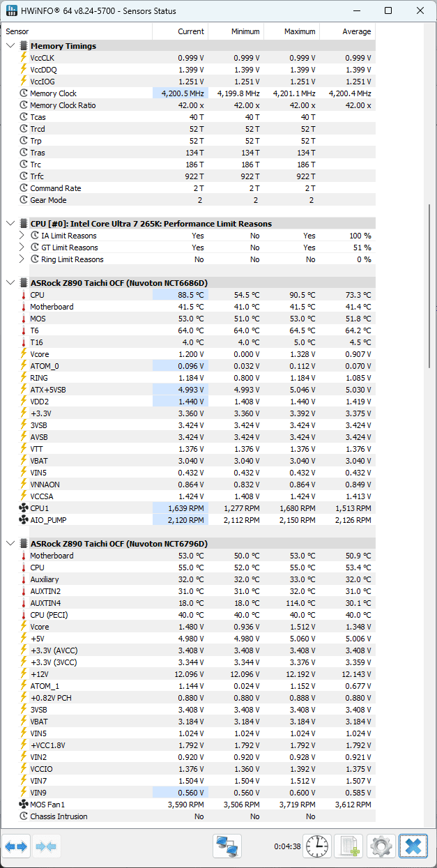Click the fan icon next to CPU1

click(24, 508)
